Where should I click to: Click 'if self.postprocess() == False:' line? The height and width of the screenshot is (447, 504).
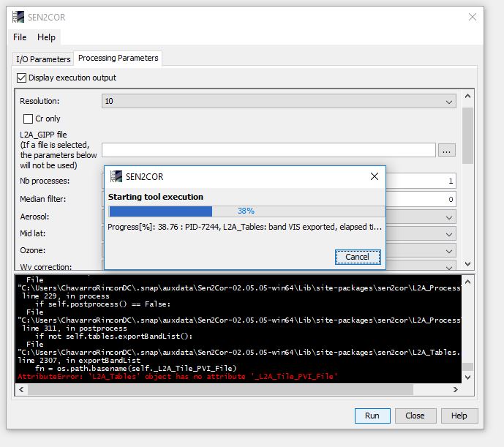coord(103,304)
